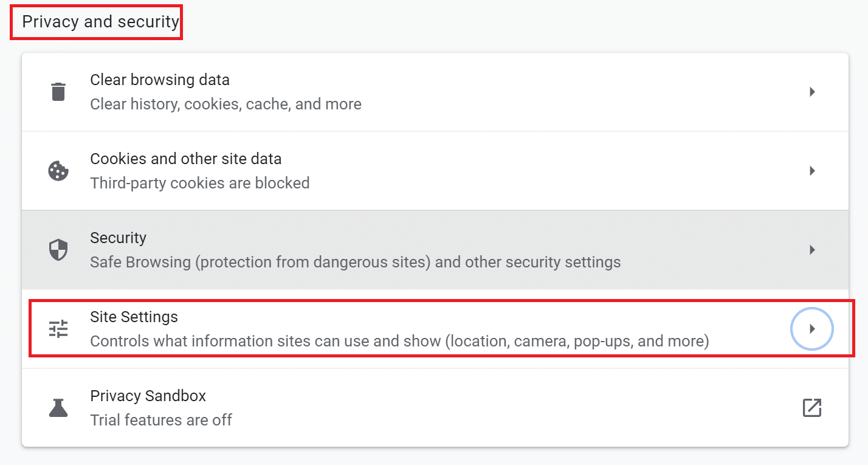
Task: Expand Clear browsing data using its arrow
Action: pos(812,92)
